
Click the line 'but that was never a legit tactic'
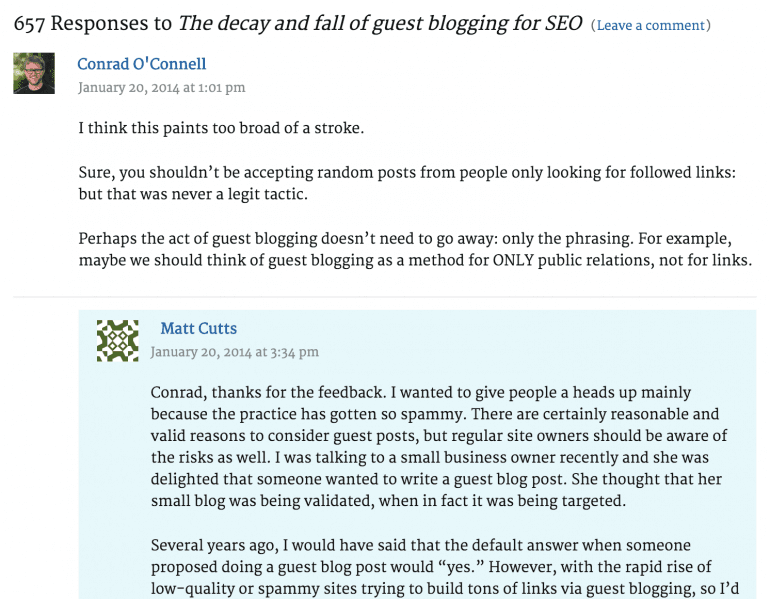[193, 194]
